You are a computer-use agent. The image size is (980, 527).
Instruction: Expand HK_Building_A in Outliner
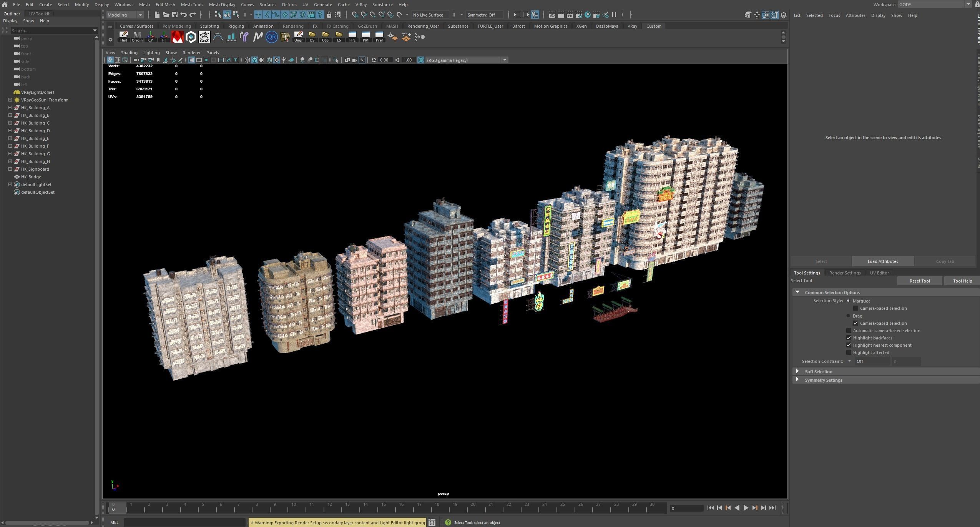(x=10, y=107)
